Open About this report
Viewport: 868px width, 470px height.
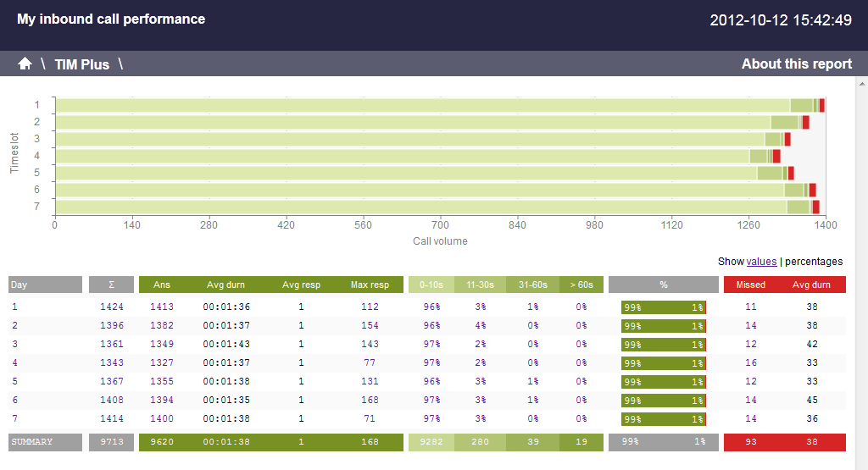coord(796,64)
